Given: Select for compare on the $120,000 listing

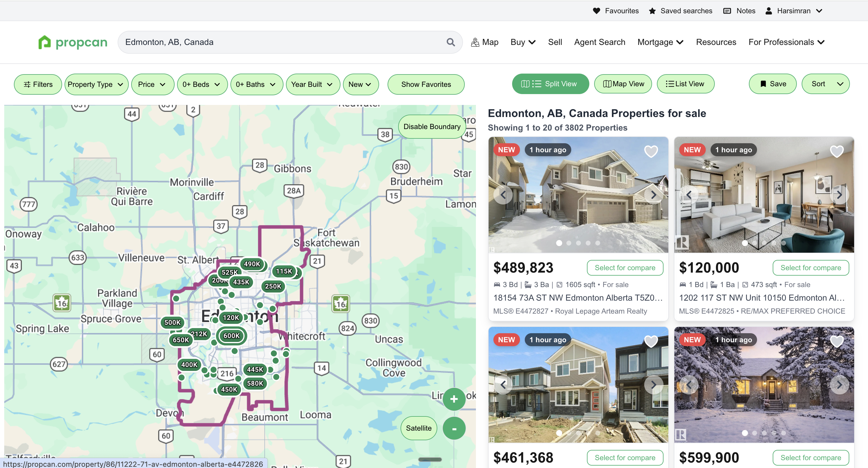Looking at the screenshot, I should [811, 267].
